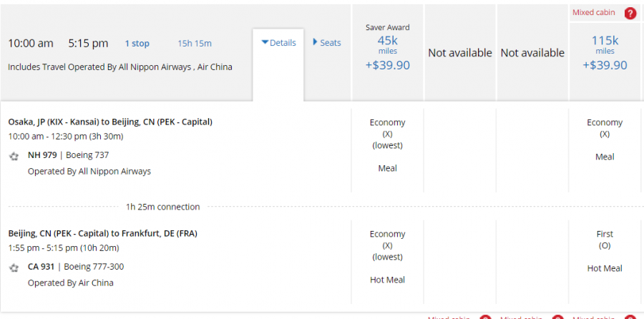Click flight number CA 931
Viewport: 644px width, 319px height.
click(41, 268)
